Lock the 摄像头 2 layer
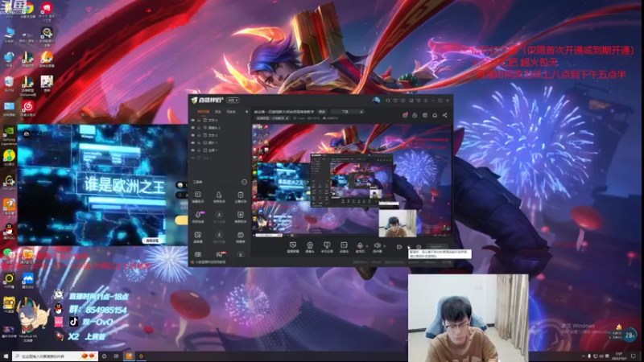This screenshot has width=644, height=362. point(199,128)
